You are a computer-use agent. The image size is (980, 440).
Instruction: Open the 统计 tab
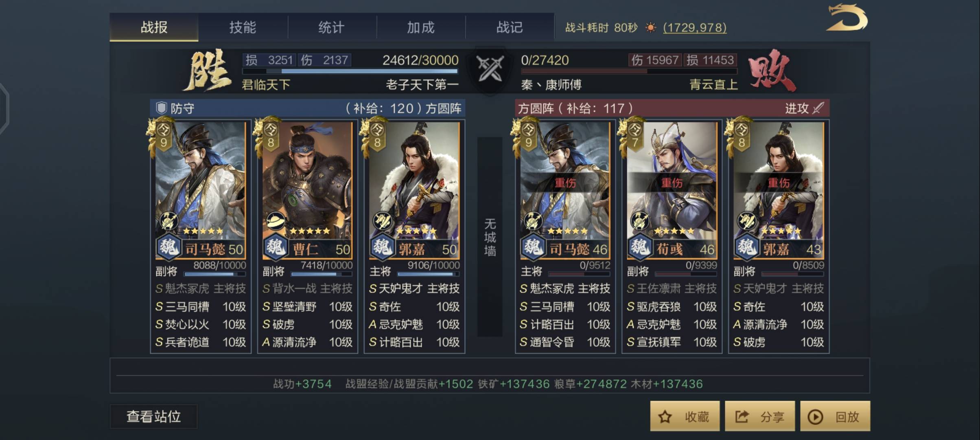(x=332, y=27)
